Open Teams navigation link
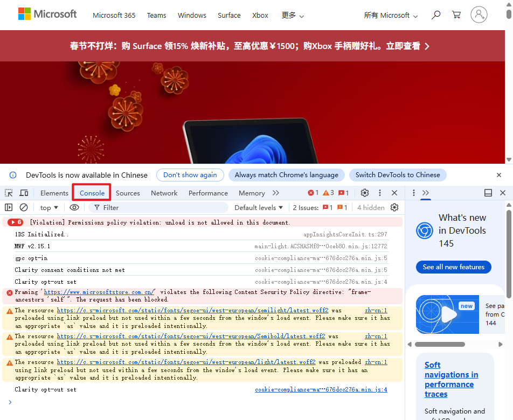The height and width of the screenshot is (420, 513). [156, 16]
